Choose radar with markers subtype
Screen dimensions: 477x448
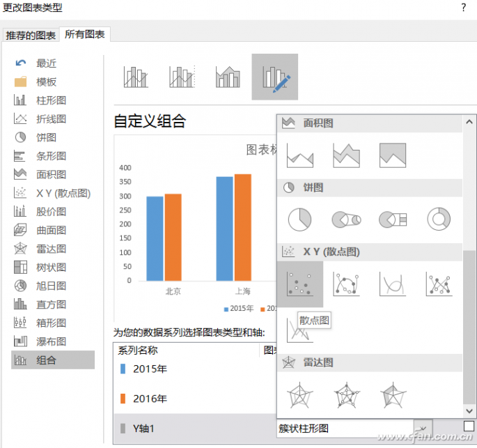(346, 395)
